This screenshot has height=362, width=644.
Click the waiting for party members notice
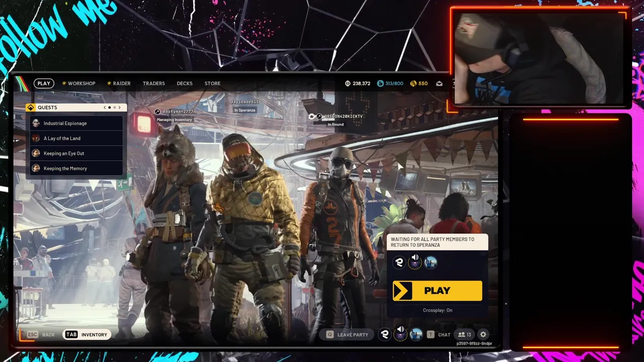[437, 242]
